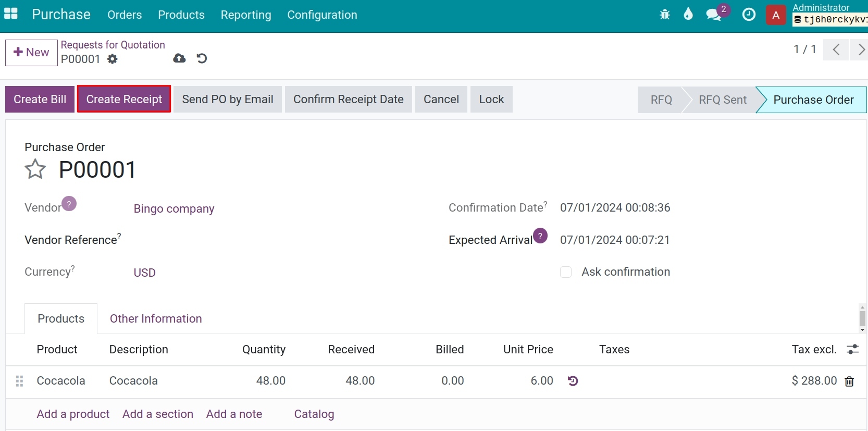Open the column options adjust icon
Viewport: 868px width, 431px height.
pyautogui.click(x=852, y=349)
